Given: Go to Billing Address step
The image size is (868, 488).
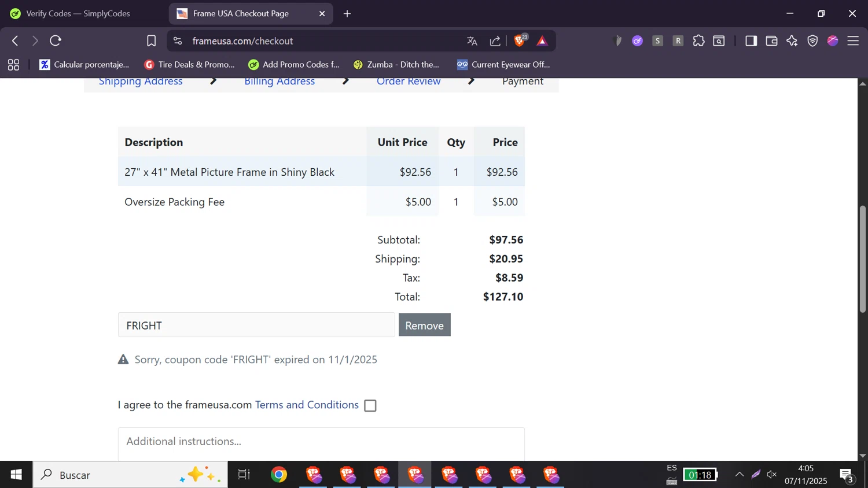Looking at the screenshot, I should [279, 82].
